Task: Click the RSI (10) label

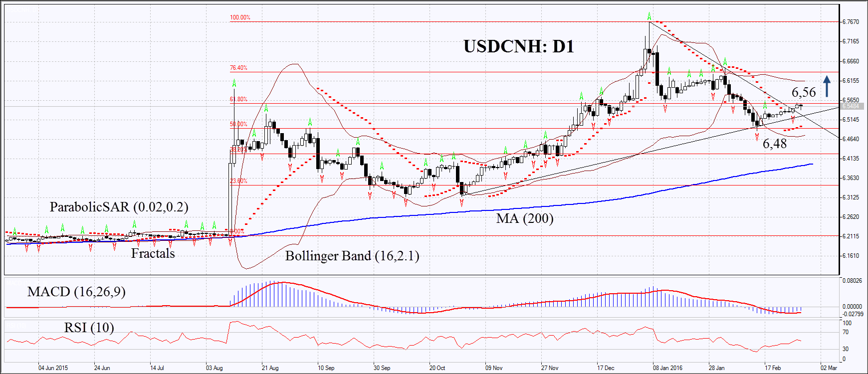Action: [x=89, y=328]
